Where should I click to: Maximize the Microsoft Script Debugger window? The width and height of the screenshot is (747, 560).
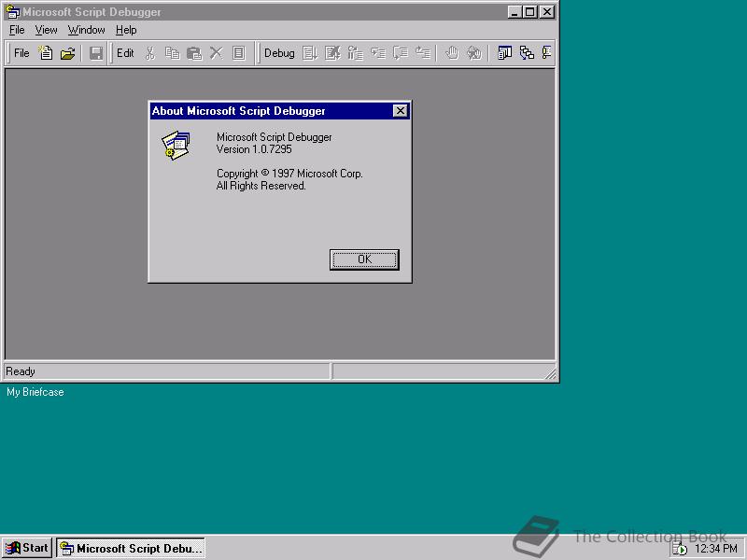pyautogui.click(x=530, y=12)
